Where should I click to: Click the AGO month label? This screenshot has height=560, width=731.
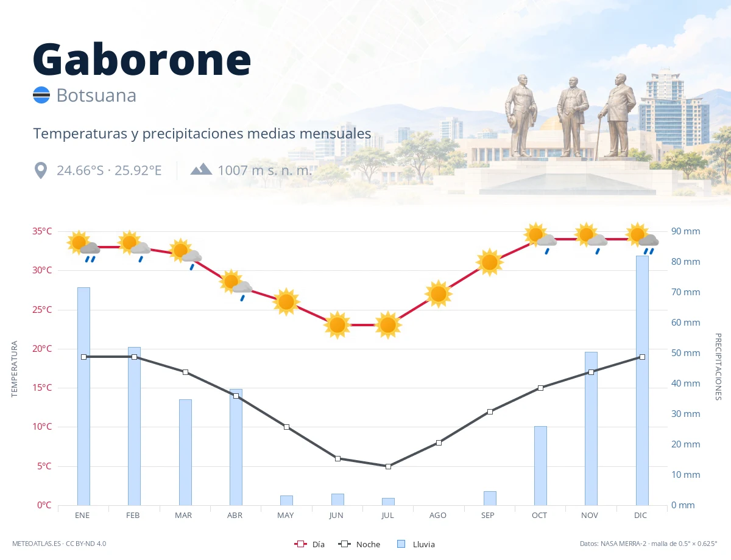[x=437, y=516]
